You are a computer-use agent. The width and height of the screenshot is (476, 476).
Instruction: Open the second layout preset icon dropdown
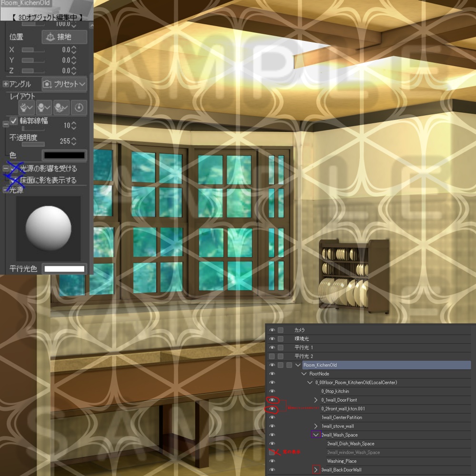coord(44,108)
